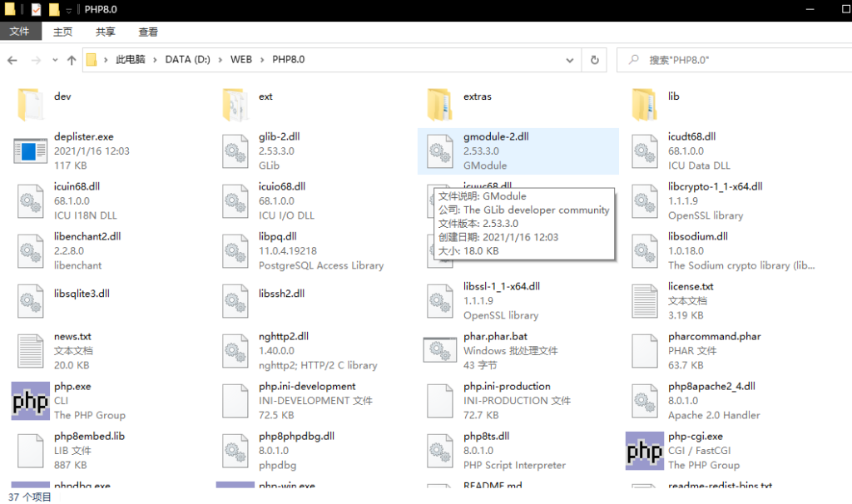The image size is (852, 504).
Task: Select the file name text license.txt
Action: (x=691, y=287)
